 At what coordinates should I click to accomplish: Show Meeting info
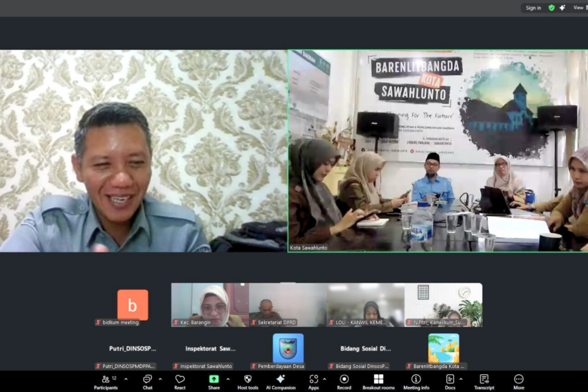click(x=416, y=381)
